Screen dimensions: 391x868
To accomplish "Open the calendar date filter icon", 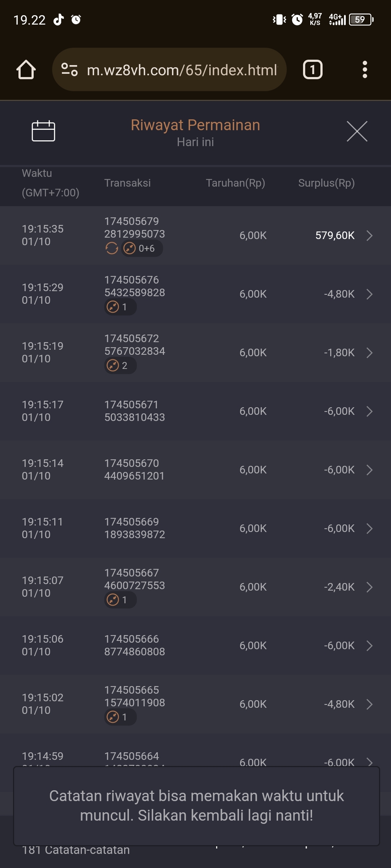I will pyautogui.click(x=43, y=131).
